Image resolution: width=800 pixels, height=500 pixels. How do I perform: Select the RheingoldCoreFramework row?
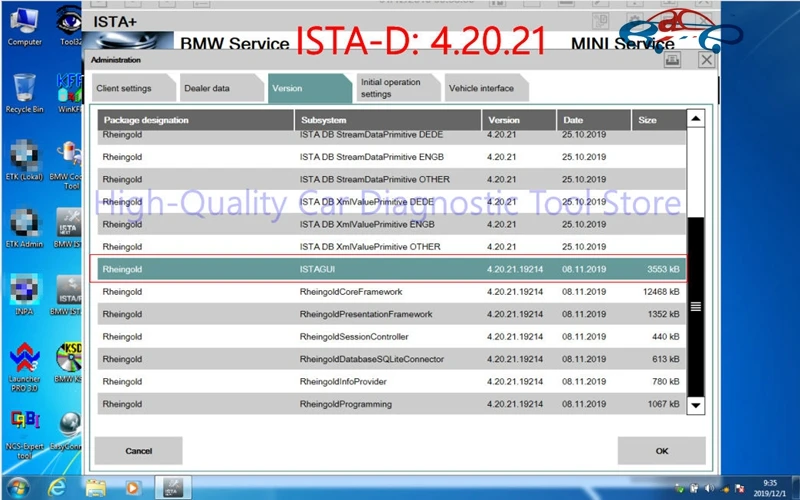point(391,292)
